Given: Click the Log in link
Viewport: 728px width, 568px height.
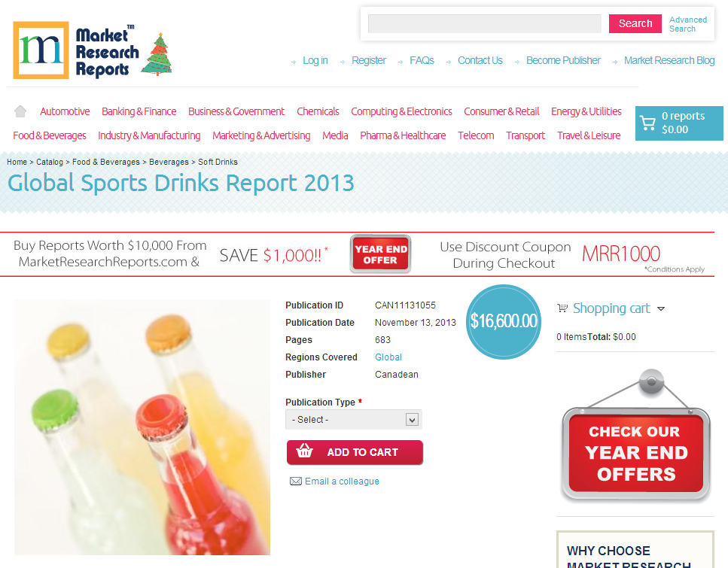Looking at the screenshot, I should point(315,60).
